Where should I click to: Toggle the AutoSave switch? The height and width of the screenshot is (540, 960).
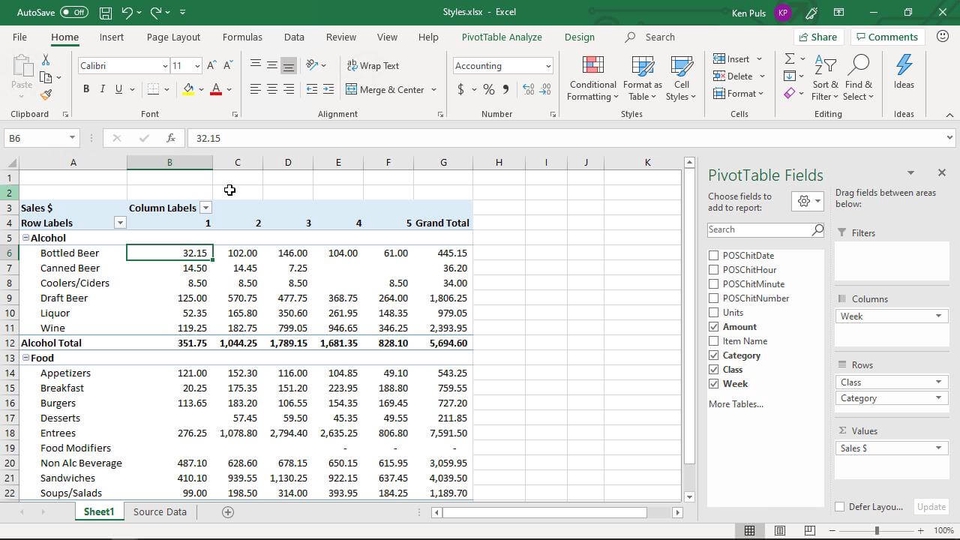click(x=73, y=12)
